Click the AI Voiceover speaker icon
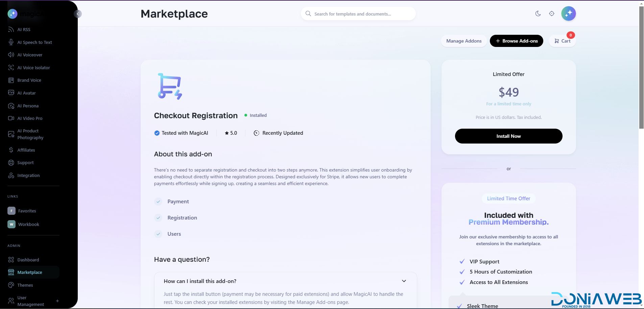 [x=11, y=55]
